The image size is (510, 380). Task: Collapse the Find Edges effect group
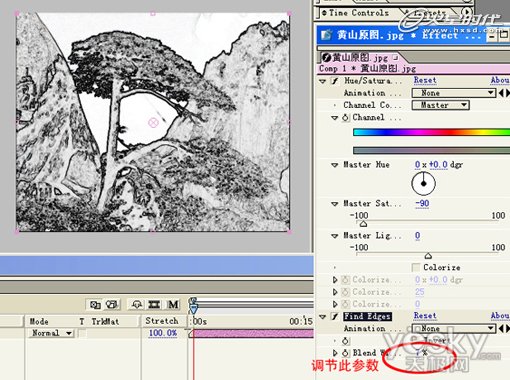pos(322,316)
